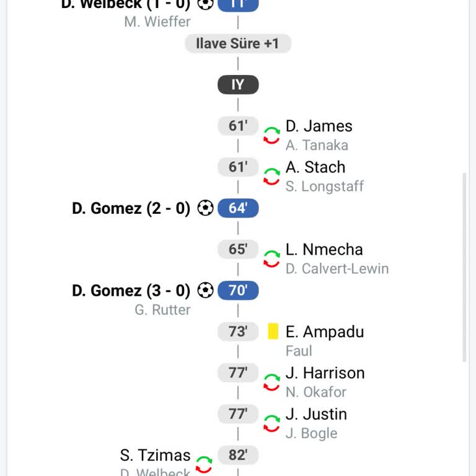
Task: Select the 65' substitution minute marker
Action: [x=238, y=249]
